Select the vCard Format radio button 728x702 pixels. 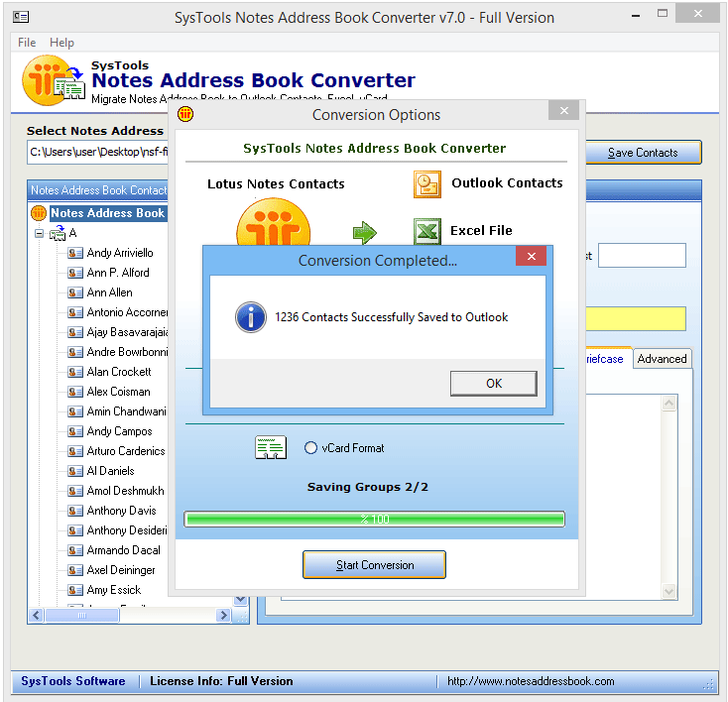[310, 448]
